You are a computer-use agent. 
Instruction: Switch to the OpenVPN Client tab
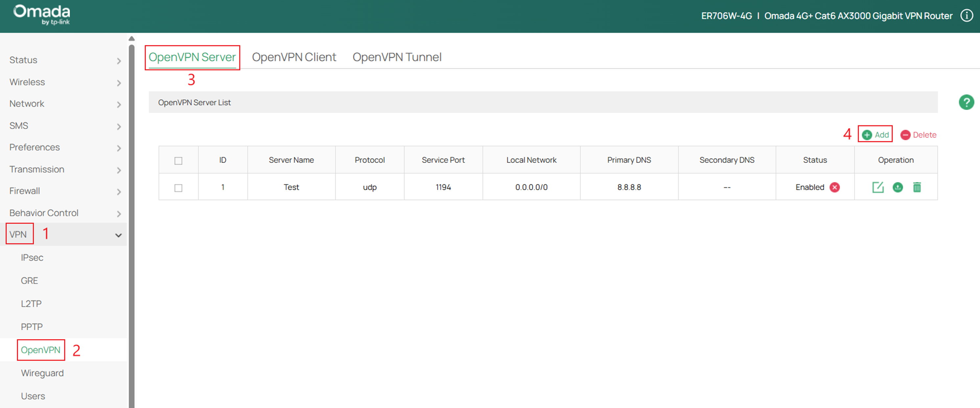pyautogui.click(x=294, y=57)
